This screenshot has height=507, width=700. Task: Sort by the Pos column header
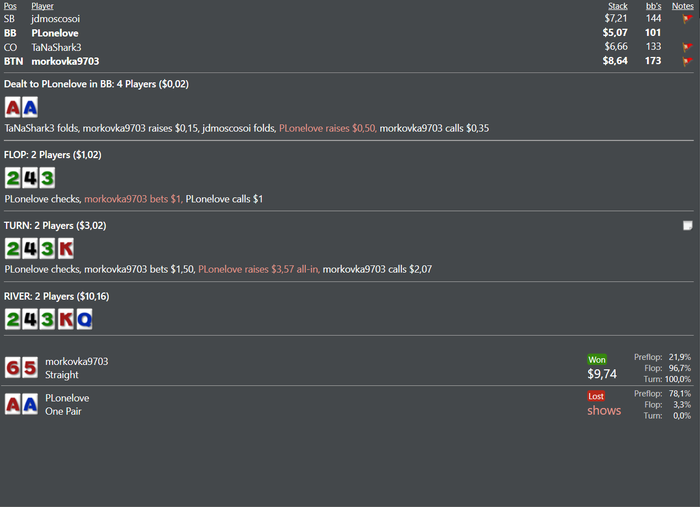[x=10, y=6]
